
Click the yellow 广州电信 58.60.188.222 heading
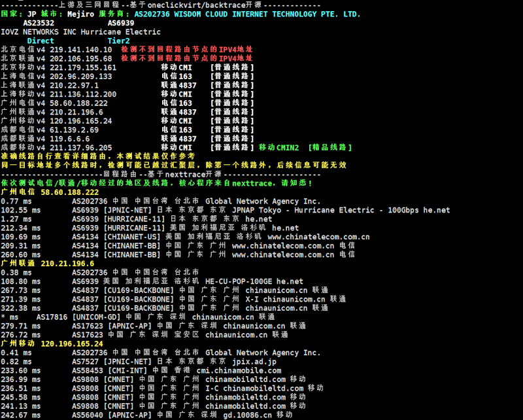click(50, 192)
